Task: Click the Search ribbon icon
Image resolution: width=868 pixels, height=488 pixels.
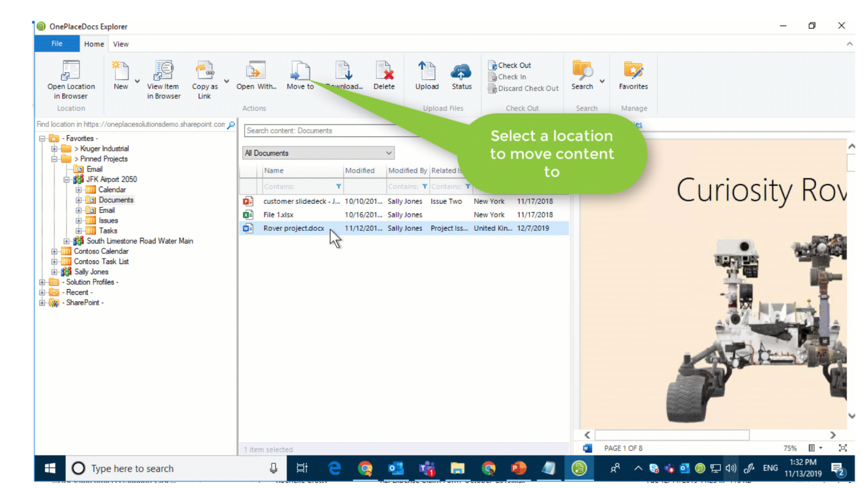Action: (582, 71)
